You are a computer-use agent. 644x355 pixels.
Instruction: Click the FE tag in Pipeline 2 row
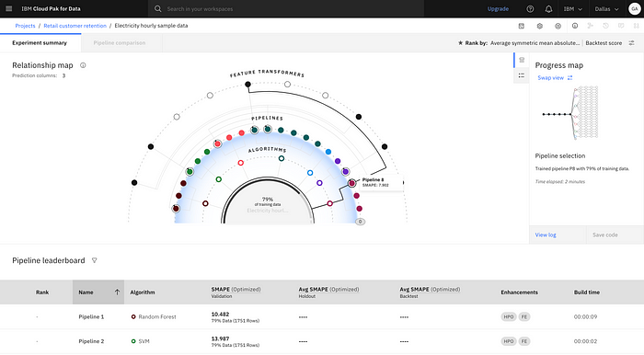coord(524,341)
